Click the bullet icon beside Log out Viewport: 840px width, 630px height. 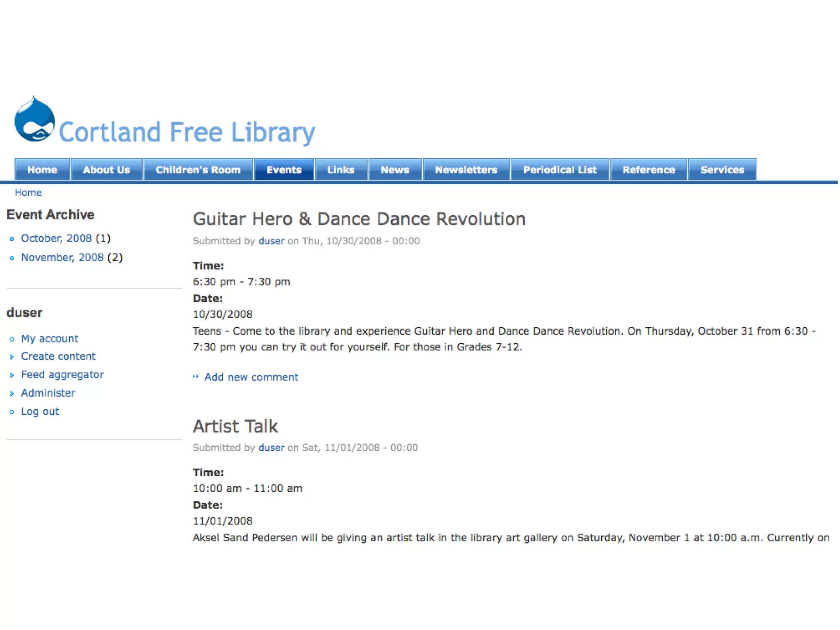click(12, 412)
